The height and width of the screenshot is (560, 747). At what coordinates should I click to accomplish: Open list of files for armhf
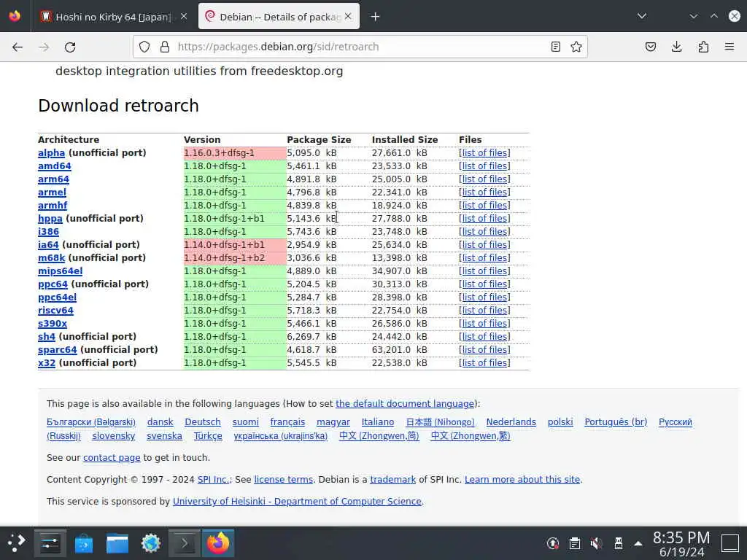point(484,205)
